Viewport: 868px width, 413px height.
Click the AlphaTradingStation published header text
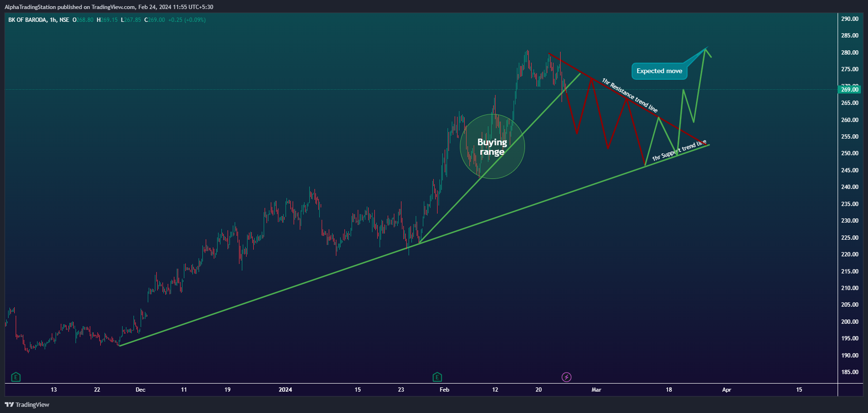[x=109, y=7]
